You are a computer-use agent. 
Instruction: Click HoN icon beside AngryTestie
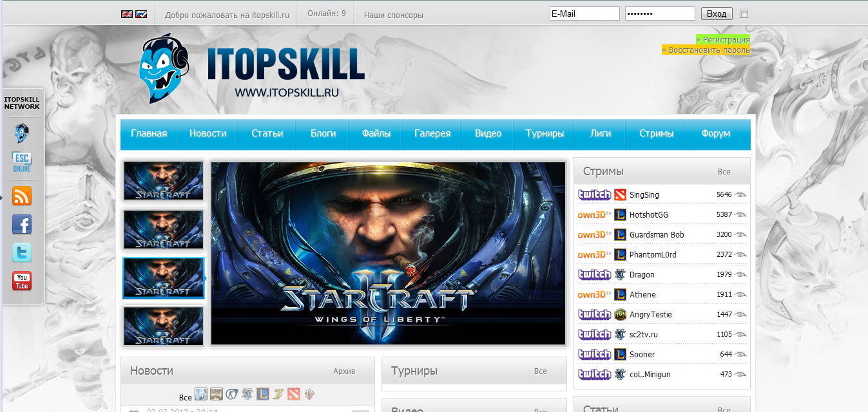[620, 314]
